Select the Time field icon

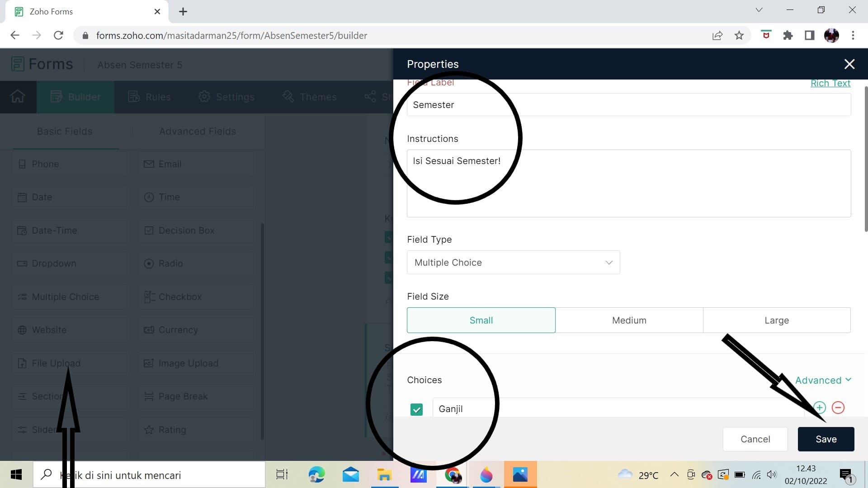149,197
